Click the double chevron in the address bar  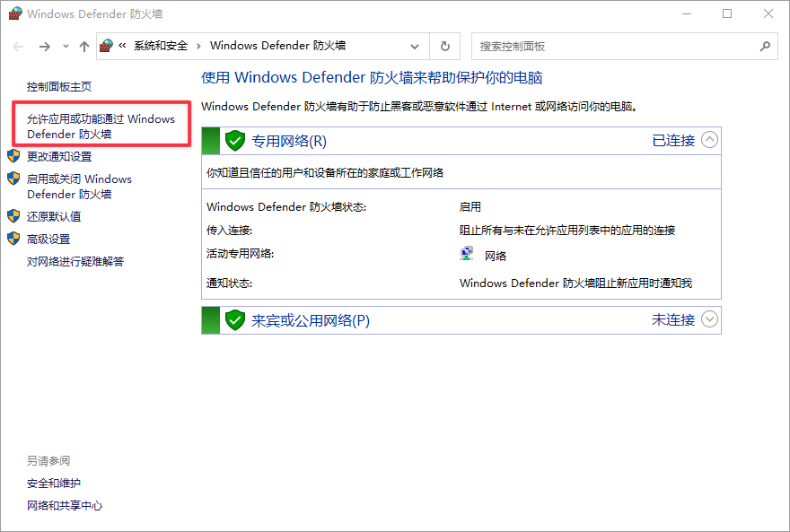click(122, 45)
